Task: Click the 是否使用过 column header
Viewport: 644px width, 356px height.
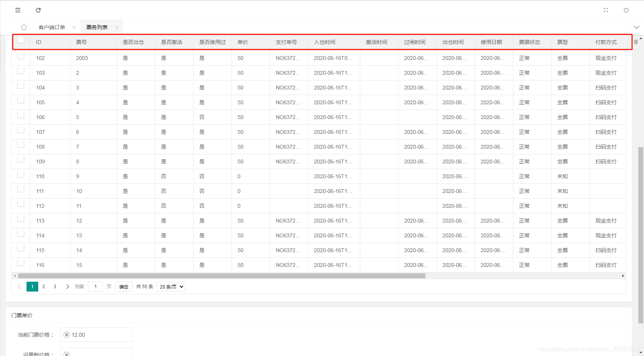Action: click(x=213, y=42)
